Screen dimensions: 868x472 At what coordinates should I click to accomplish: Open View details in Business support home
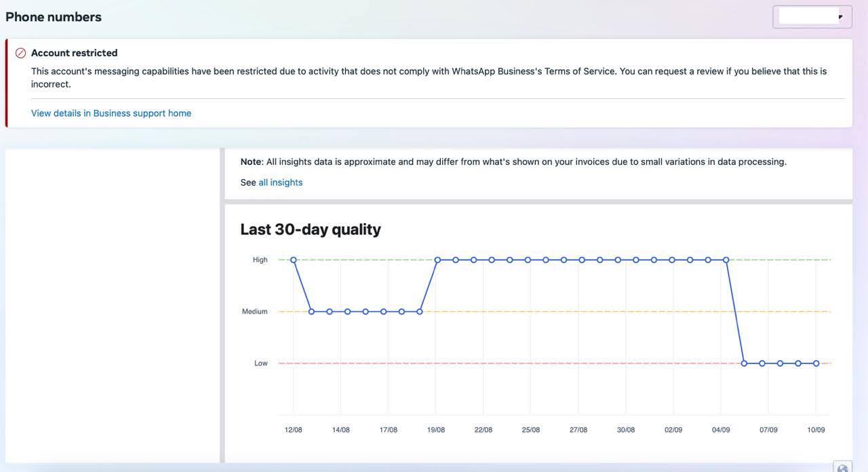click(x=111, y=113)
